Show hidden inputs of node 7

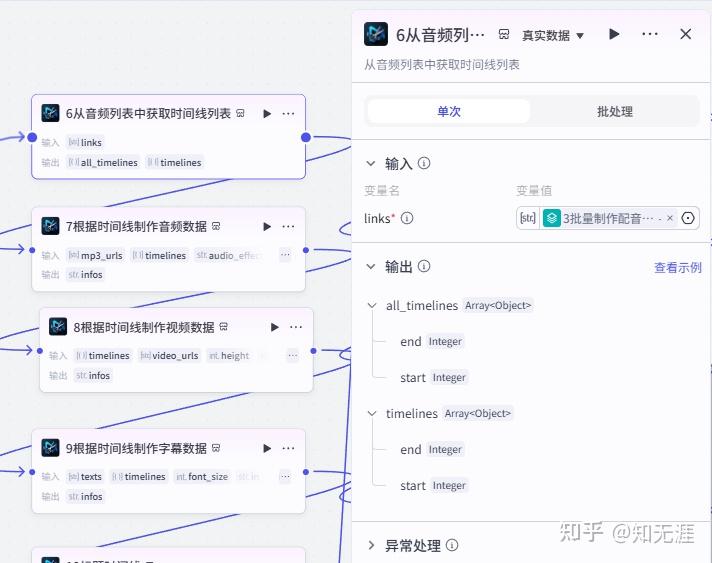point(285,255)
